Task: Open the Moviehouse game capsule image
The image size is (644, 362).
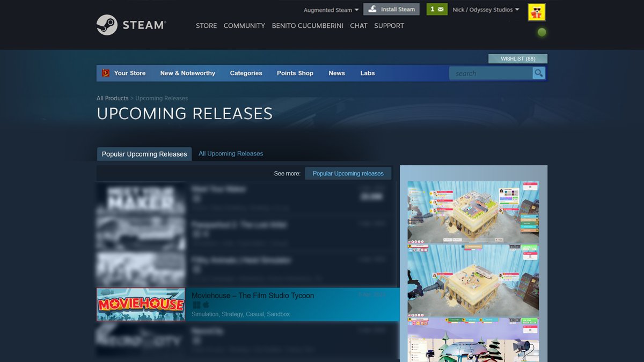Action: [x=141, y=304]
